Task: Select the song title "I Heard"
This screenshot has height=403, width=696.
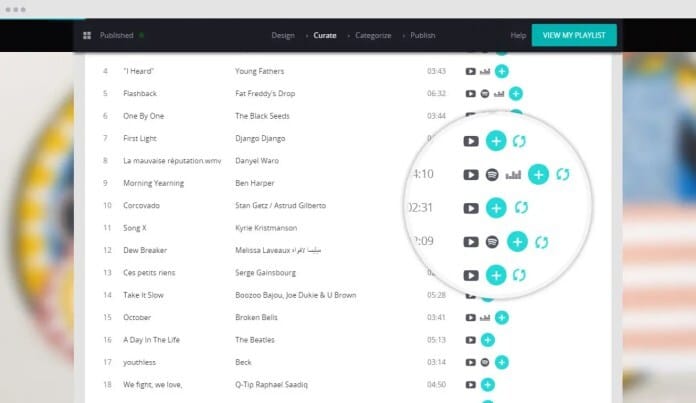Action: (138, 71)
